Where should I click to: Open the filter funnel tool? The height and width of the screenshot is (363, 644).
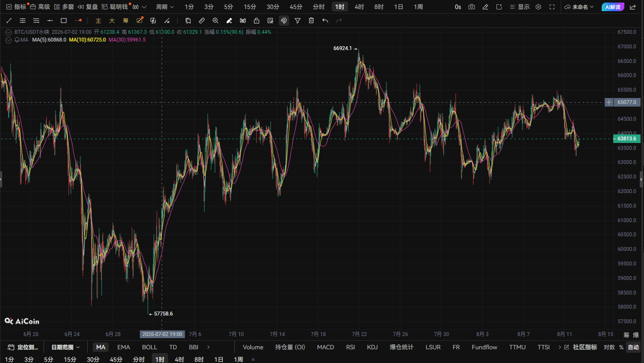[298, 21]
